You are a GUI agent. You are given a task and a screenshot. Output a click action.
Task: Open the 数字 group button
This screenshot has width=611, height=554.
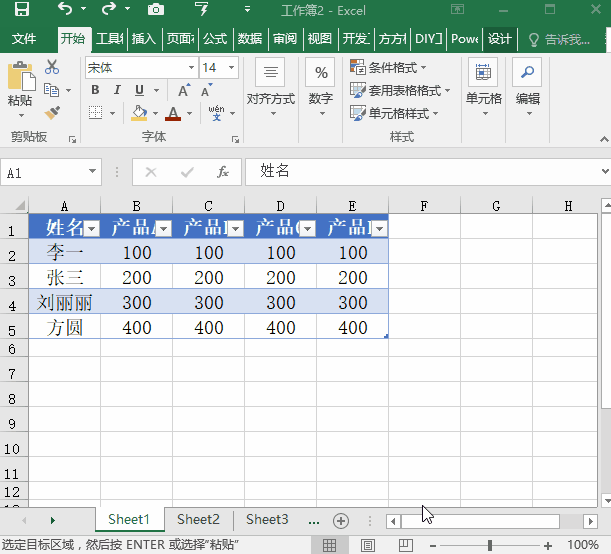(321, 88)
